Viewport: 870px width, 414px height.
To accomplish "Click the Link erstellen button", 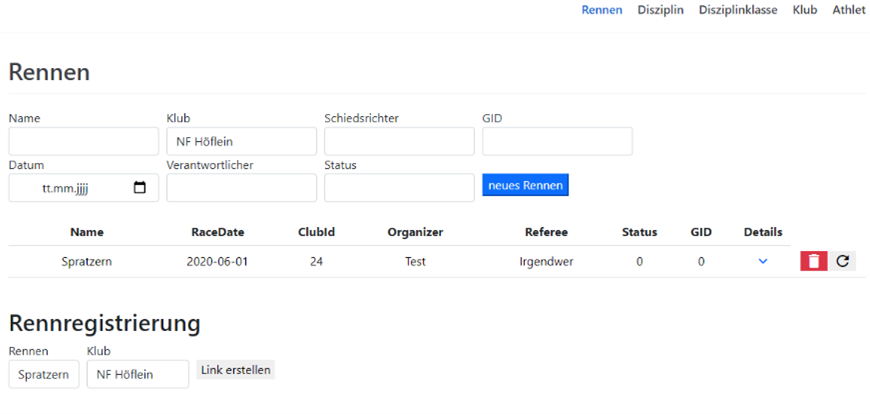I will [236, 370].
